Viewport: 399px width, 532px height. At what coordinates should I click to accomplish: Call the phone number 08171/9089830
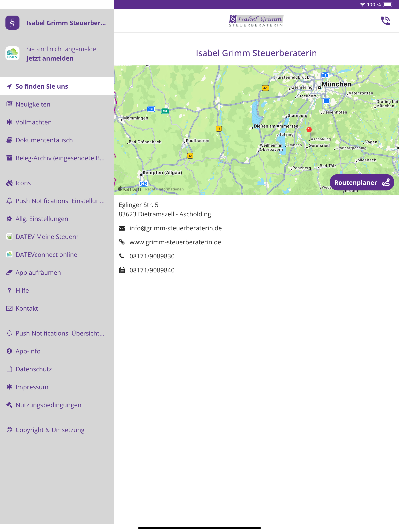point(152,256)
